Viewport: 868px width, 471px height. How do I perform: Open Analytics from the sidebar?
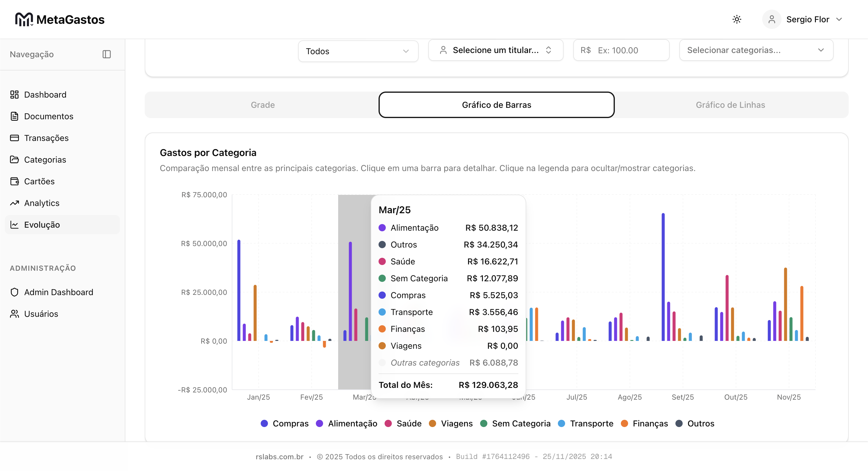click(x=42, y=203)
